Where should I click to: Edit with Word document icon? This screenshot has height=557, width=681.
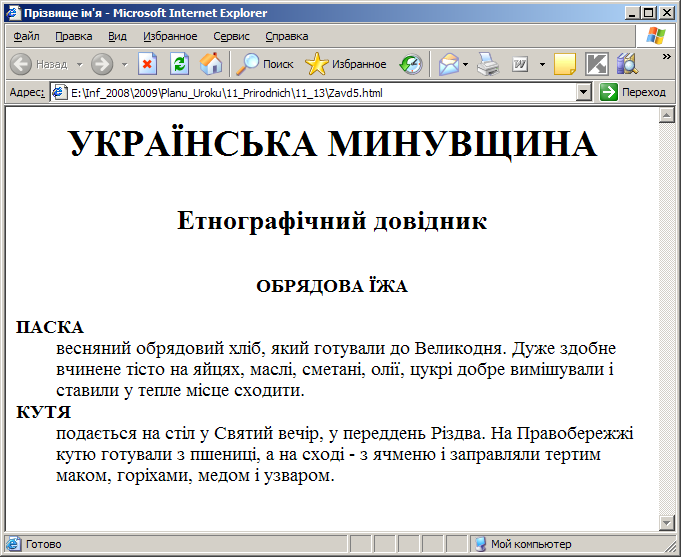click(x=520, y=64)
